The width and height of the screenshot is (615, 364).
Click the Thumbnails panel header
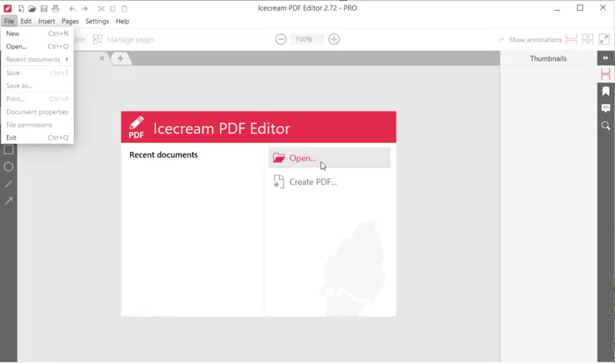click(x=548, y=58)
